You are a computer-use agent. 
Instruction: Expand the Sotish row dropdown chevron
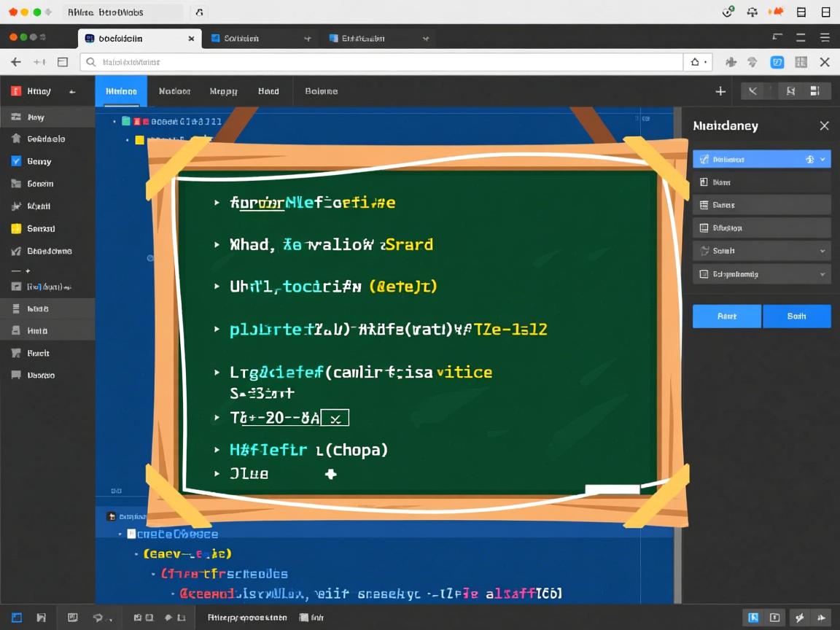click(x=823, y=251)
